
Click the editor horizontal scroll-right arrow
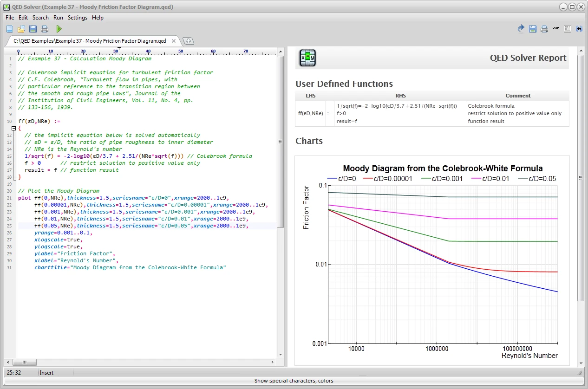point(274,363)
